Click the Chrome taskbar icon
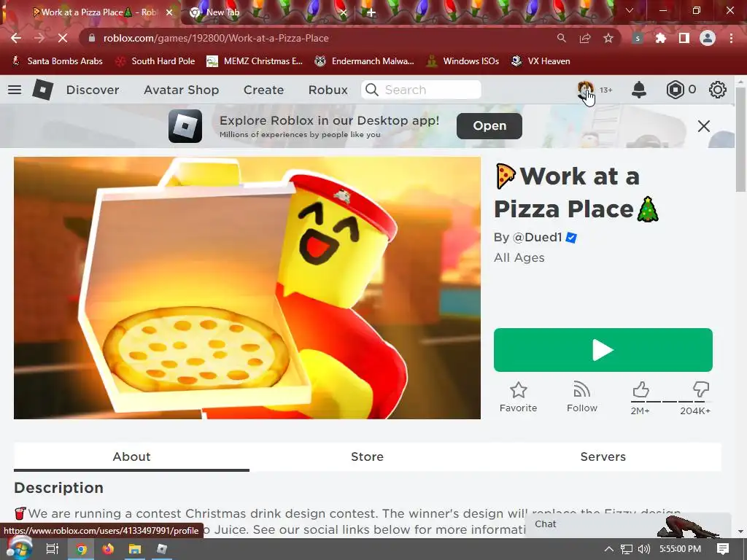The width and height of the screenshot is (747, 560). tap(81, 549)
